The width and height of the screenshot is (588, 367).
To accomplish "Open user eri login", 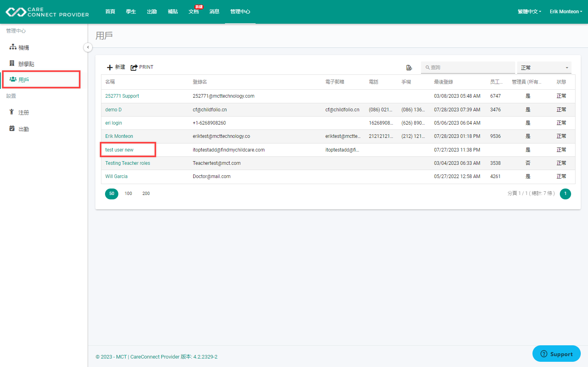I will [x=113, y=123].
